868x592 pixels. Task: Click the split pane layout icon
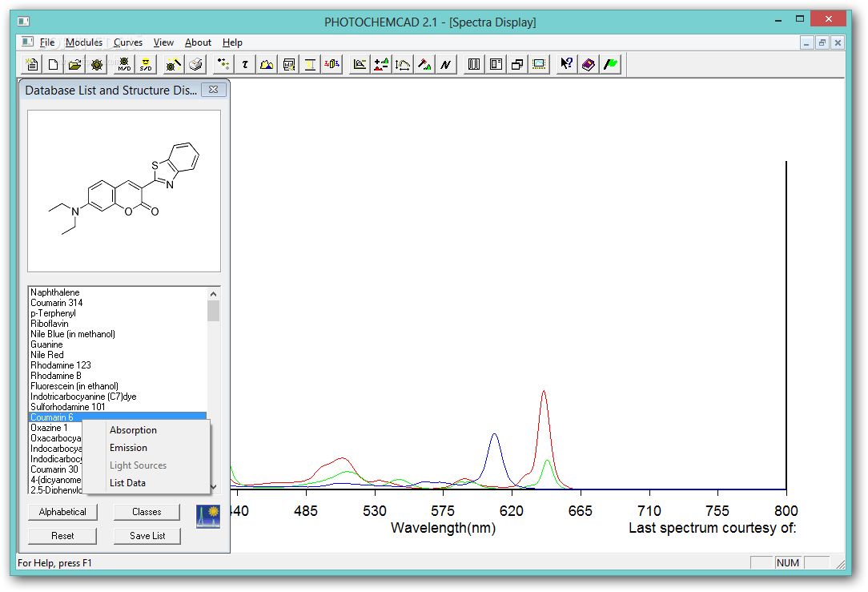pos(496,64)
